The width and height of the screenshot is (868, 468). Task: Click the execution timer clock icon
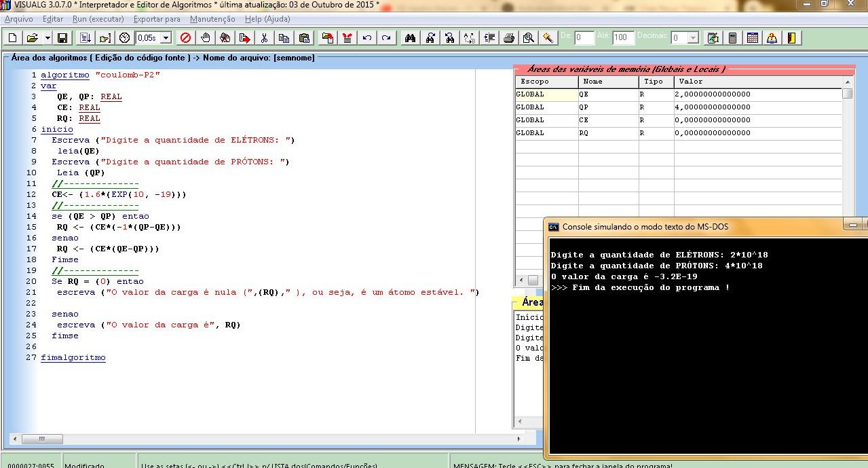click(124, 38)
